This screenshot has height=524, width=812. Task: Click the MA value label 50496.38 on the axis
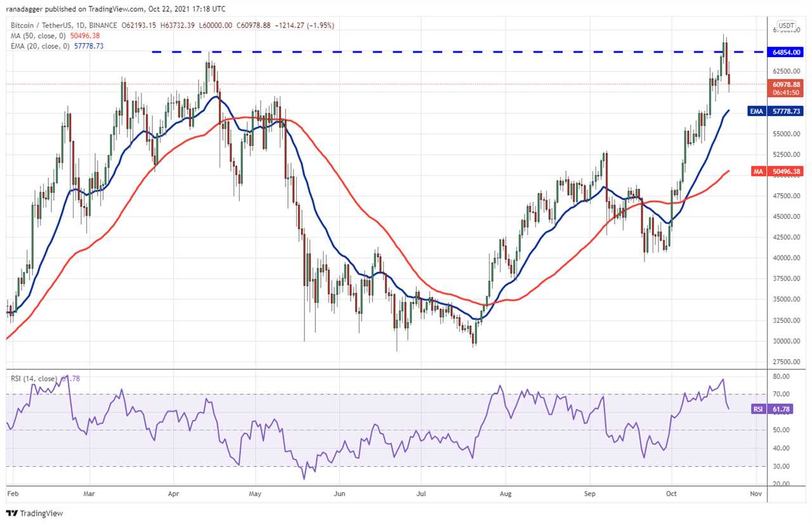pyautogui.click(x=787, y=171)
